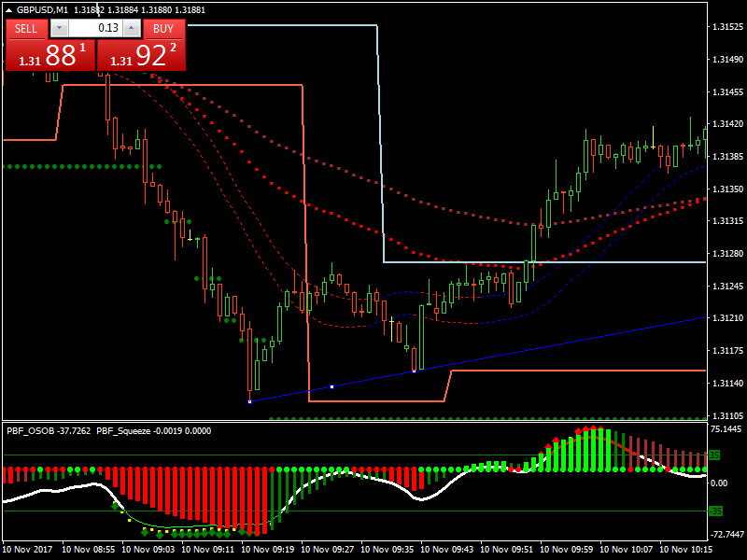Click the 1.31350 price scale label
The image size is (747, 560).
click(x=727, y=189)
